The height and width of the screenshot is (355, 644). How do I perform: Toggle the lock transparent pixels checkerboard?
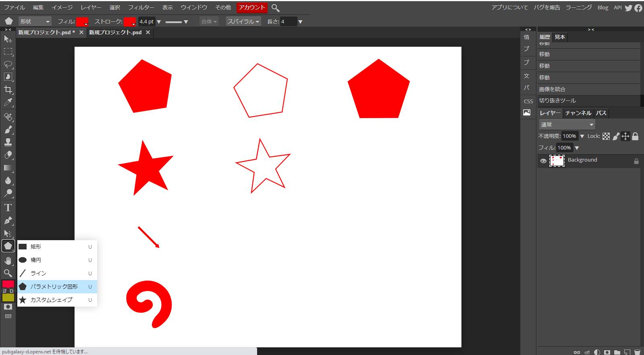[606, 136]
